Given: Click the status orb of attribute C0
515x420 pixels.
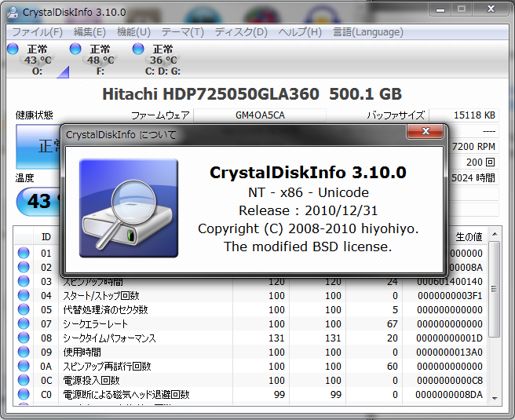Looking at the screenshot, I should (x=24, y=394).
